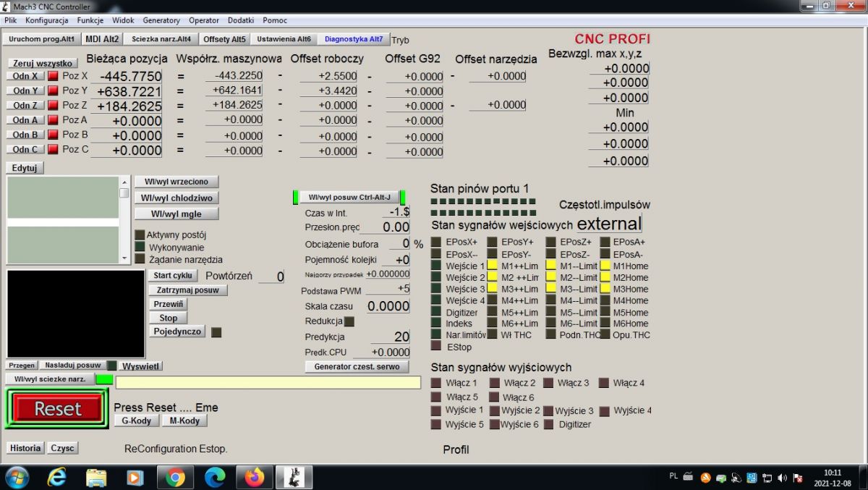868x490 pixels.
Task: Click the Start cyklu button
Action: pos(173,275)
